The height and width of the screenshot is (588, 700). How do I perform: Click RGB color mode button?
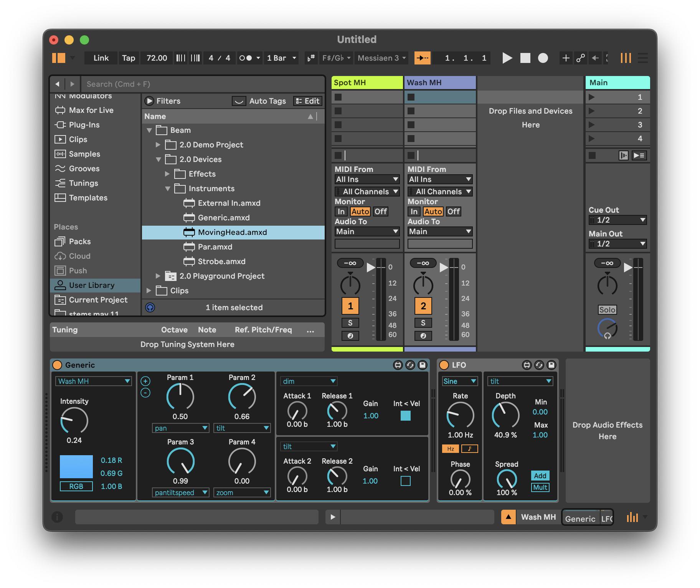coord(76,486)
